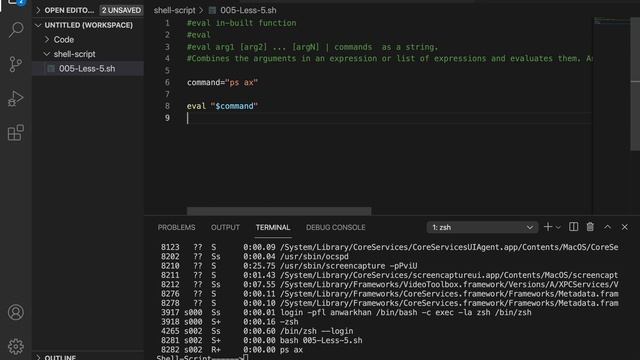Click line number 9 in gutter
The height and width of the screenshot is (360, 640).
pyautogui.click(x=167, y=118)
